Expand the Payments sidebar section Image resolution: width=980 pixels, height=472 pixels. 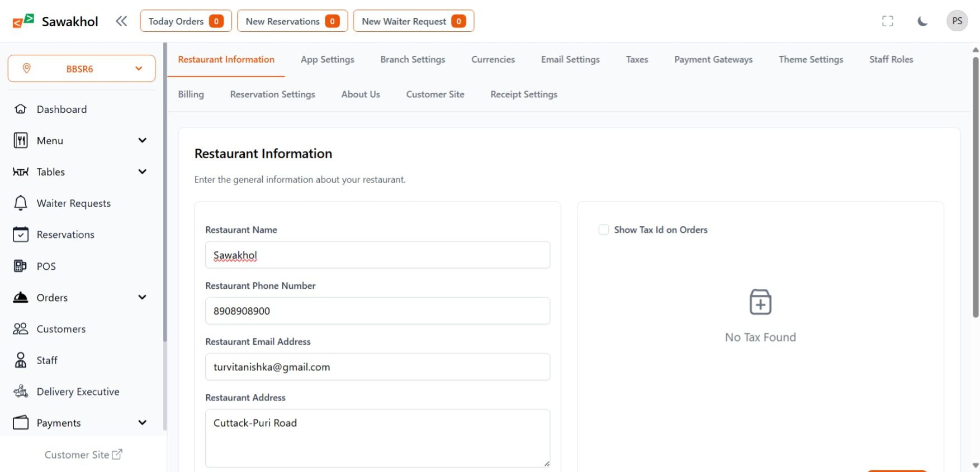click(142, 423)
